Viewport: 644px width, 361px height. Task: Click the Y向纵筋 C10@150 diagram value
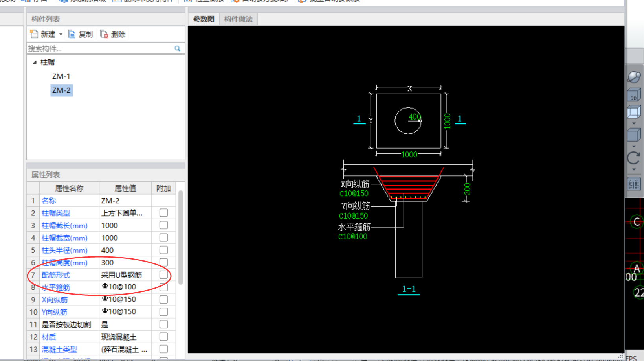tap(354, 216)
